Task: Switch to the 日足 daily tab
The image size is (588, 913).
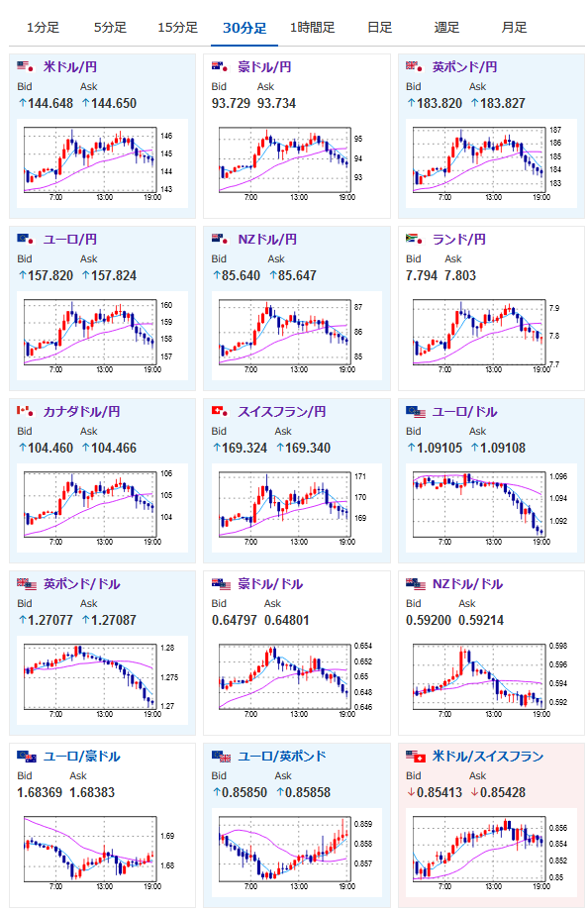Action: (x=379, y=28)
